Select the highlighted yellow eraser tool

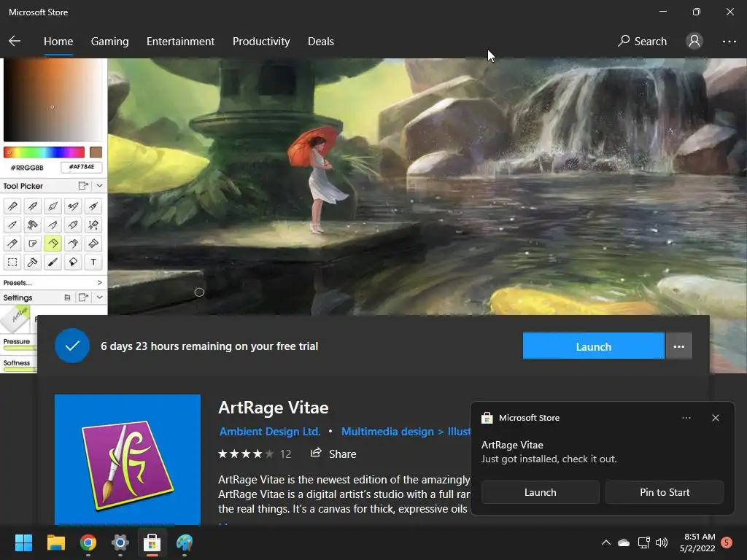click(x=53, y=244)
